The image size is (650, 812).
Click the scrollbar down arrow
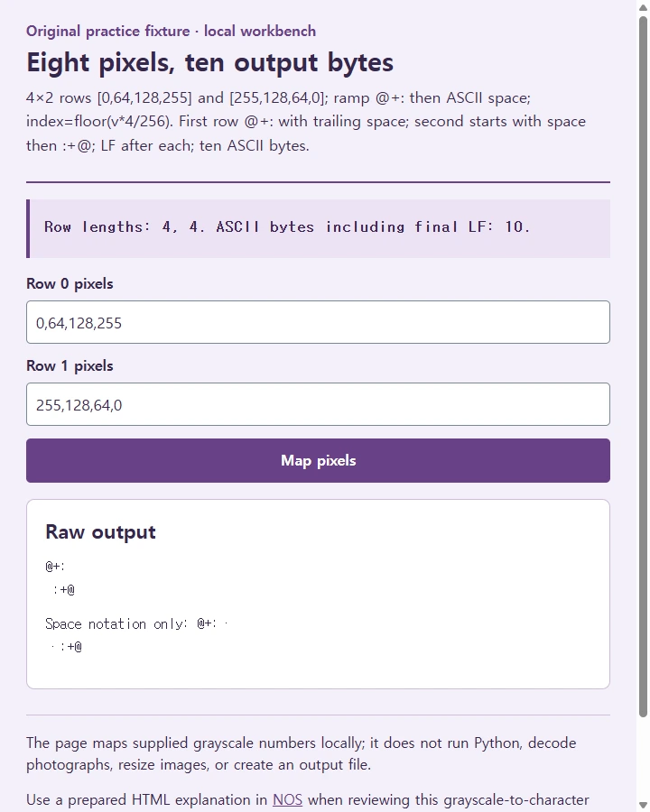643,806
